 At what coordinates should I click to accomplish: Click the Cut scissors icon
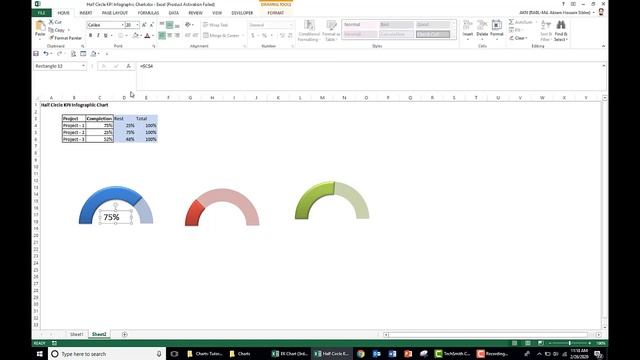(51, 22)
